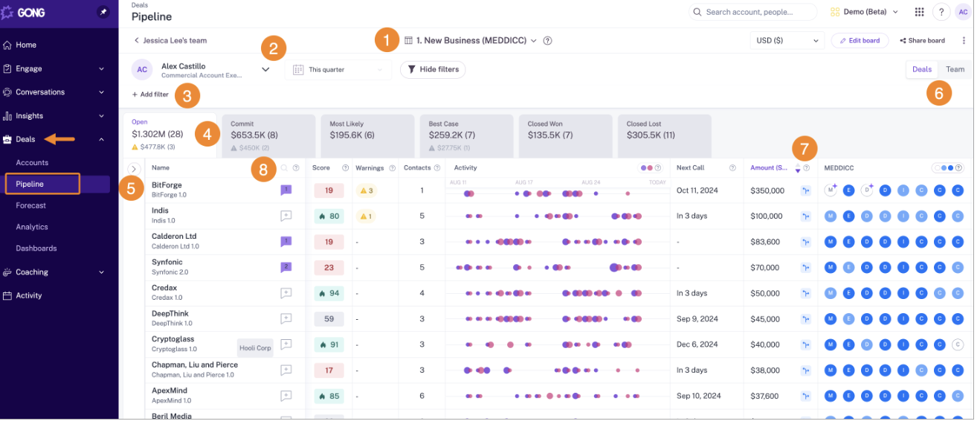Open the AC user profile avatar
The image size is (980, 424).
point(963,12)
